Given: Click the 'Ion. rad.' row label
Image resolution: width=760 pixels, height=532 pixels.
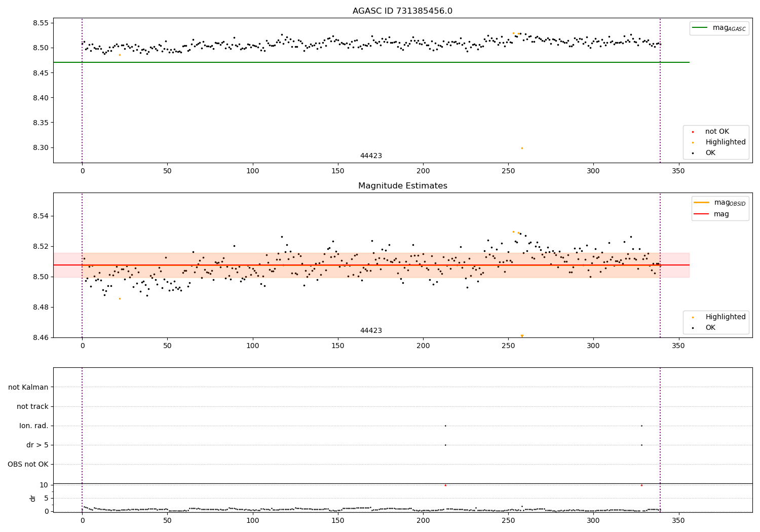Looking at the screenshot, I should click(34, 426).
